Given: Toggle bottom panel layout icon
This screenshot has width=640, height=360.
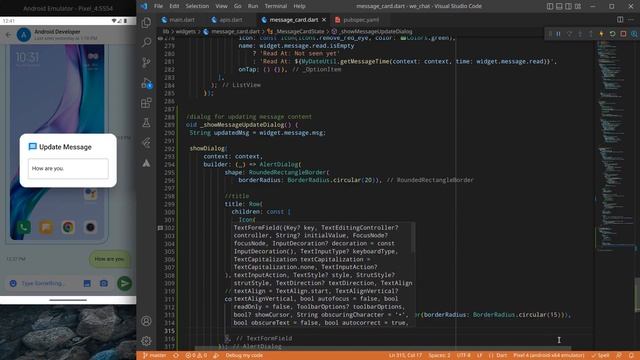Looking at the screenshot, I should [559, 6].
